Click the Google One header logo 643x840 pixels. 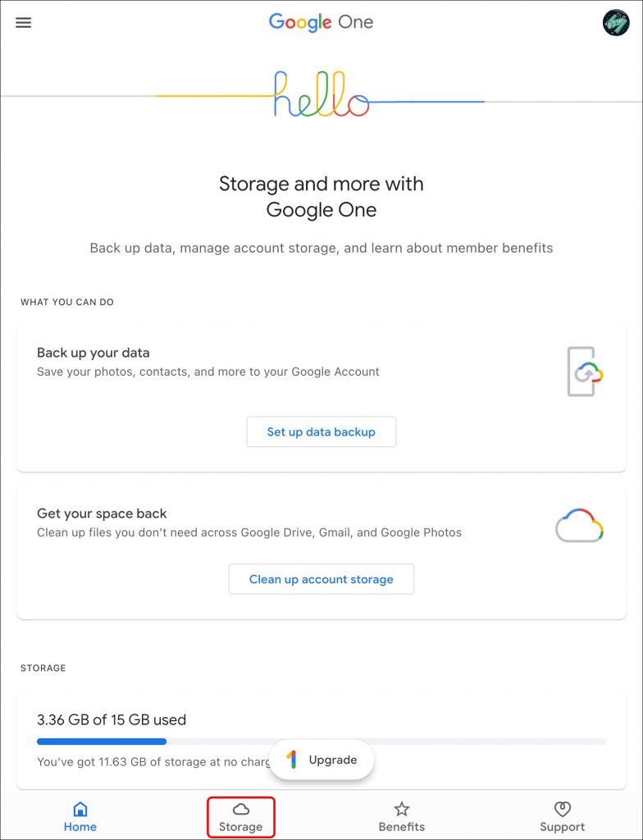coord(321,22)
